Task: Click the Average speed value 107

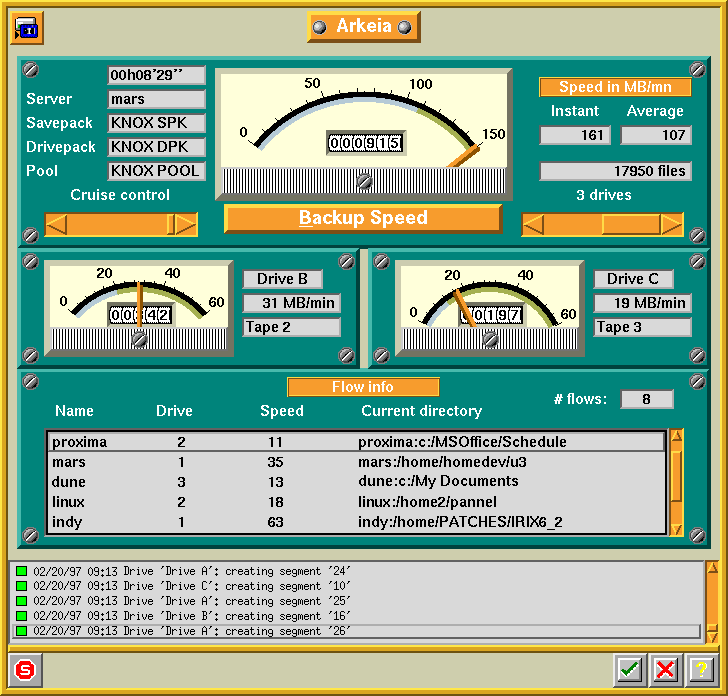Action: coord(656,135)
